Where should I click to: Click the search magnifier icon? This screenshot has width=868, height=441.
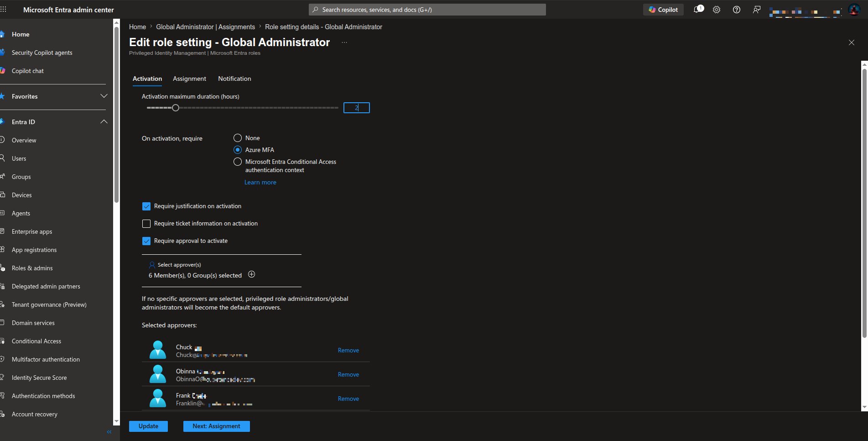(x=315, y=10)
